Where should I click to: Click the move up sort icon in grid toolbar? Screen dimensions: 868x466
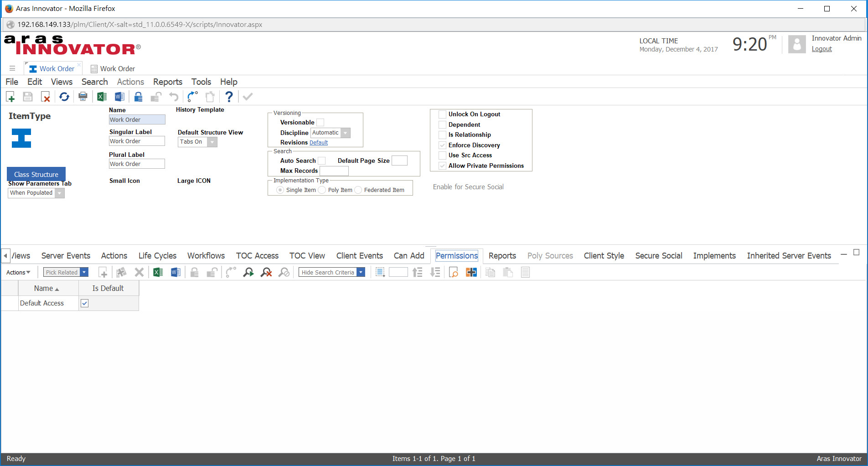(x=417, y=273)
